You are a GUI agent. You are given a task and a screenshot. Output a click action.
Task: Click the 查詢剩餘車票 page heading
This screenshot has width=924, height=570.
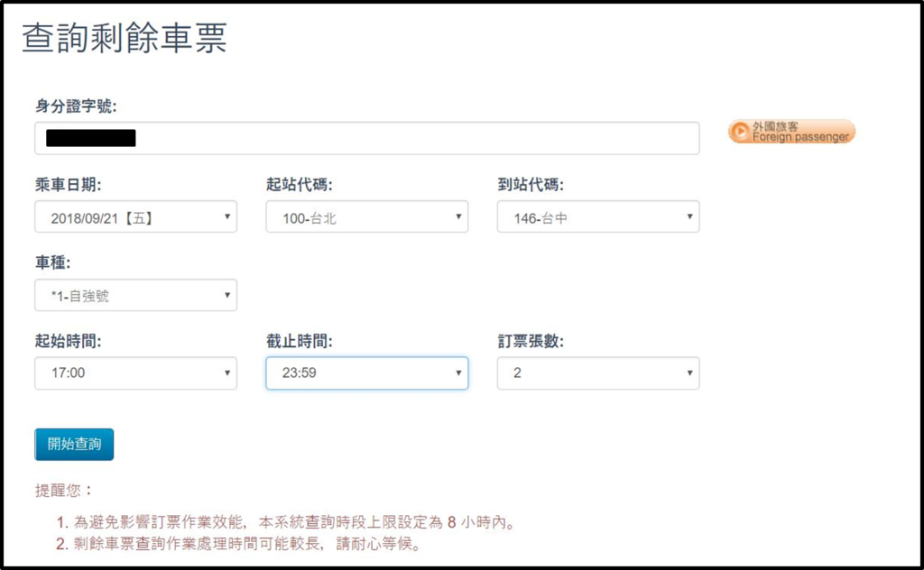(x=125, y=38)
